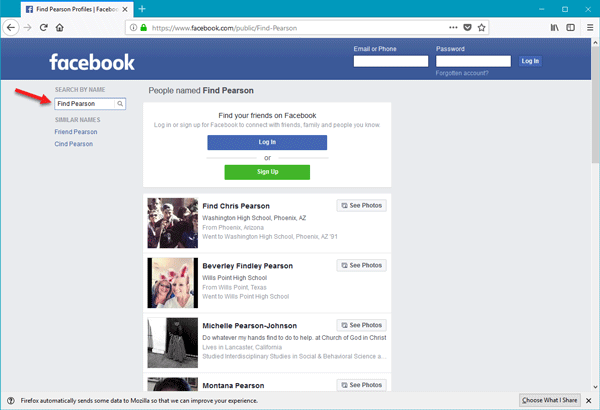Click the padlock site security icon
The width and height of the screenshot is (600, 410).
coord(146,28)
